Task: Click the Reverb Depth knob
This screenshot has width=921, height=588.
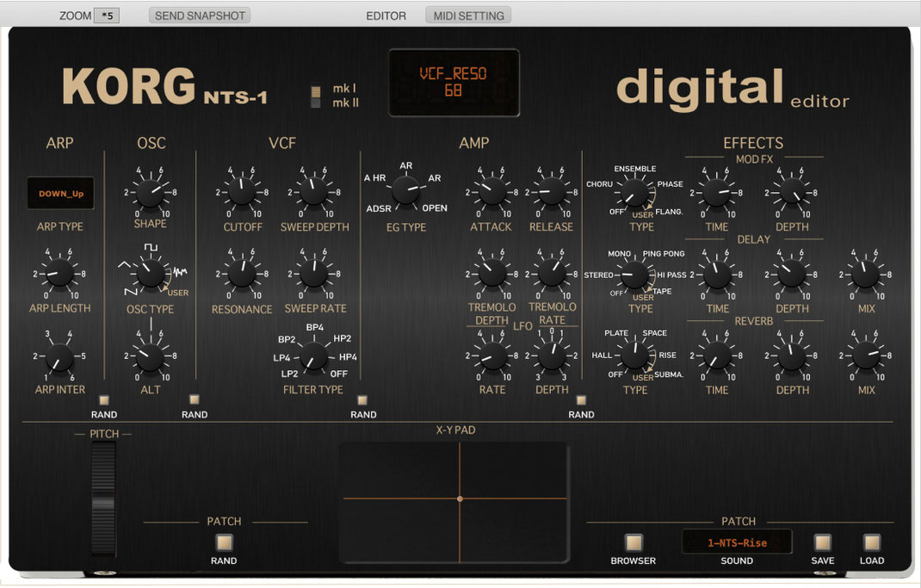Action: (792, 356)
